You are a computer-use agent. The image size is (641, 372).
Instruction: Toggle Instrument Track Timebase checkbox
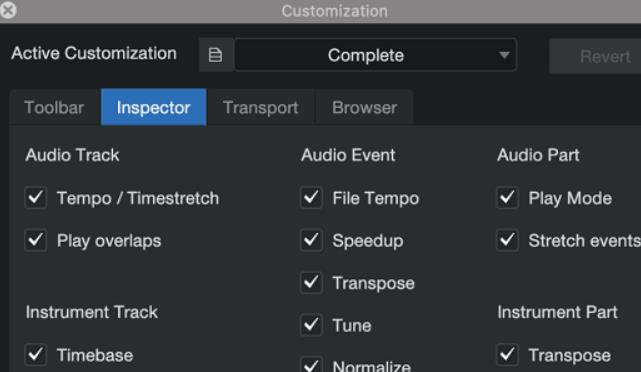[36, 354]
